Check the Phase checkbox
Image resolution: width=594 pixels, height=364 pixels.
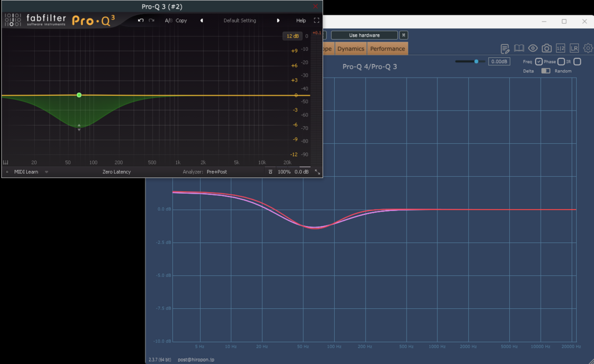[561, 61]
